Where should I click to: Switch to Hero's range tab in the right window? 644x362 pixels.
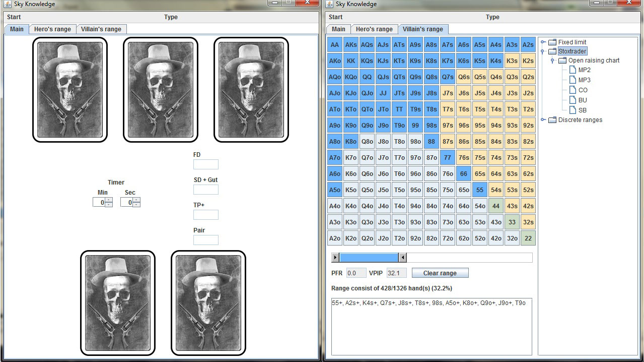374,29
